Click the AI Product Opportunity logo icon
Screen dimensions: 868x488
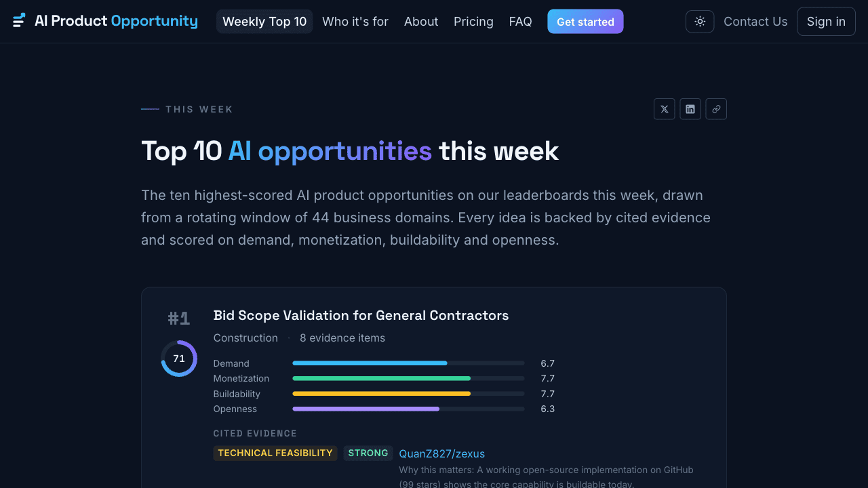coord(19,21)
